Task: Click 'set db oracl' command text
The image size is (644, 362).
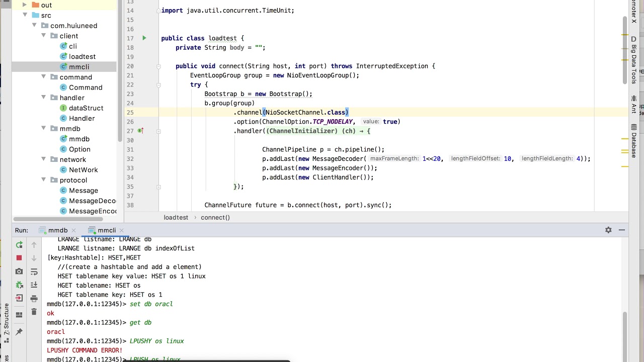Action: click(x=151, y=304)
